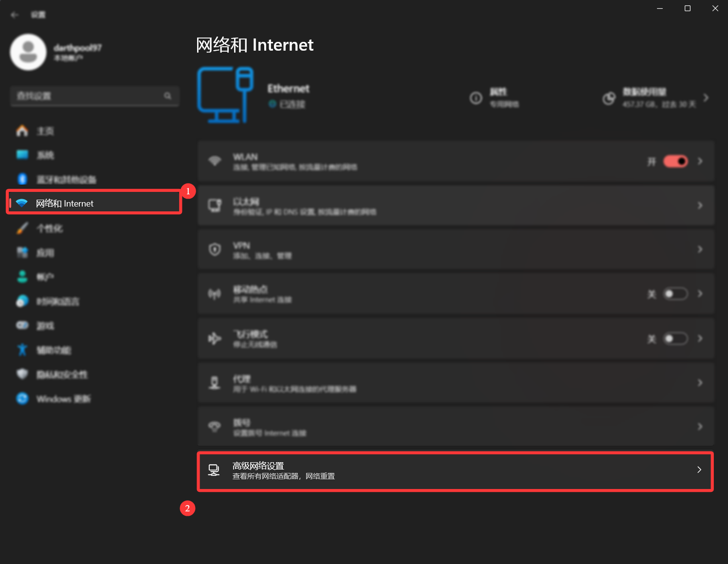
Task: Click the chevron on the VPN row
Action: [x=700, y=249]
